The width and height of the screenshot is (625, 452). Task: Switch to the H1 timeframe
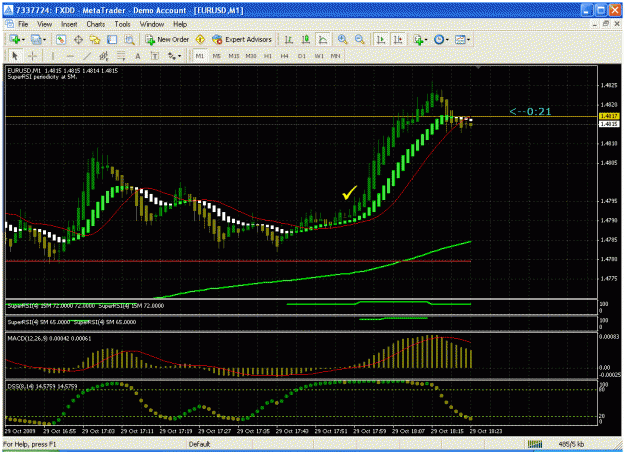[268, 56]
